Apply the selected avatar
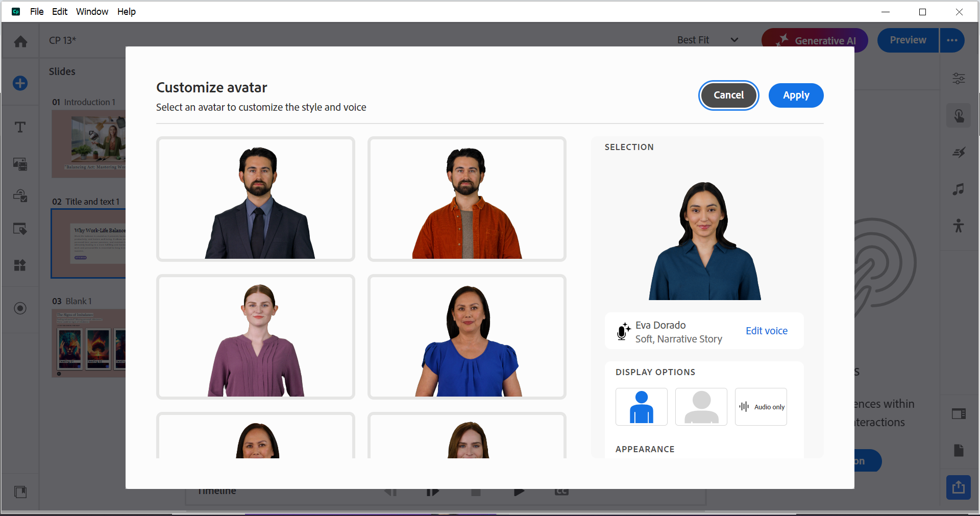 pyautogui.click(x=796, y=95)
